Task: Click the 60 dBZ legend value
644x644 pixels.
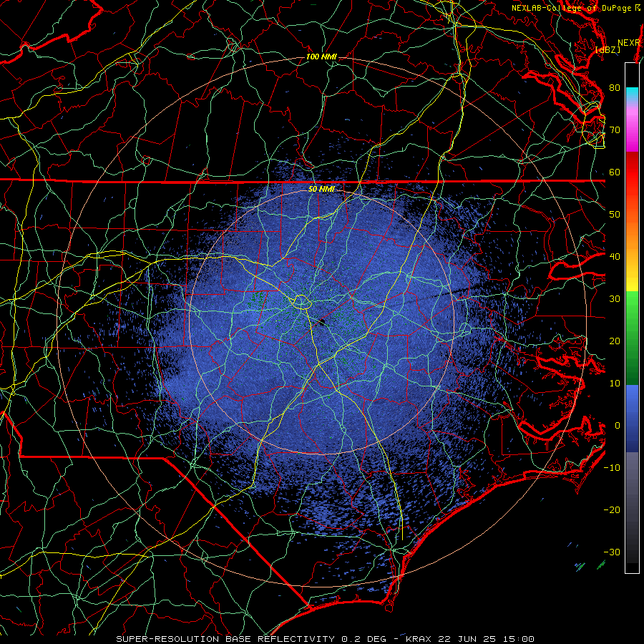Action: 615,172
